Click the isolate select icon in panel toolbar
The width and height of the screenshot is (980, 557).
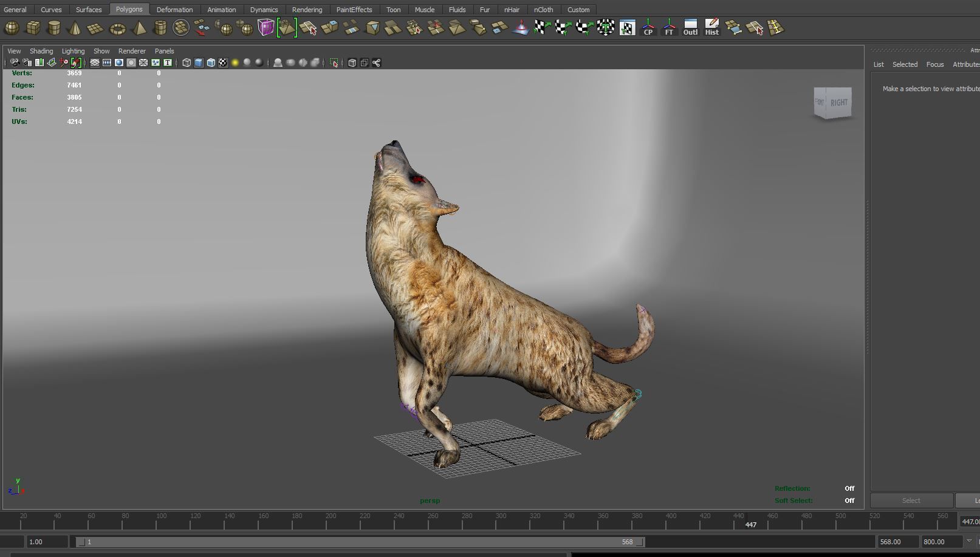coord(334,63)
